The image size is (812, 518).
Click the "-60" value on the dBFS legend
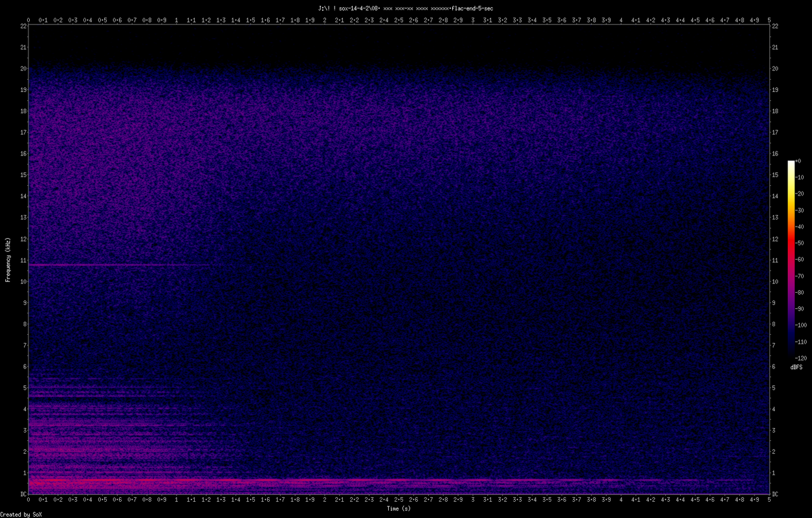click(x=799, y=260)
